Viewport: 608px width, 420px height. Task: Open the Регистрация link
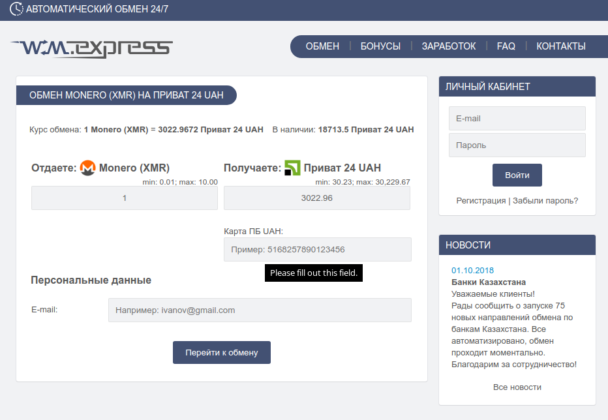481,201
